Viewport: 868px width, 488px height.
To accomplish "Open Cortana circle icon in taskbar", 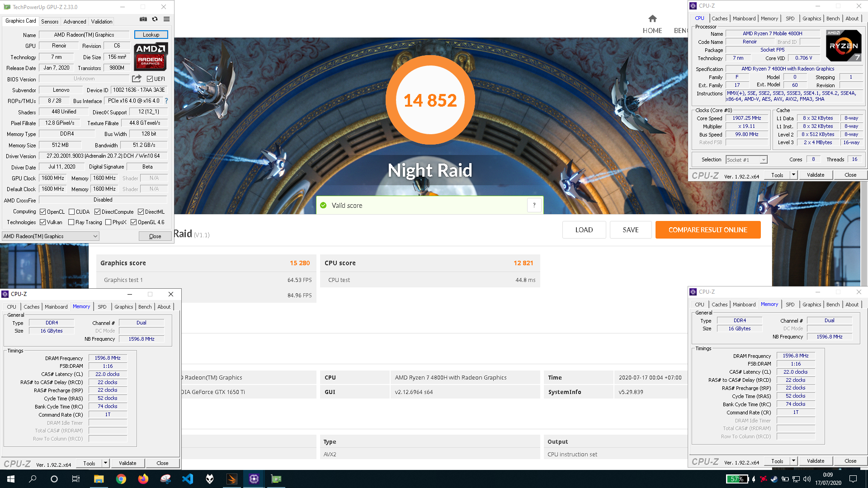I will 54,479.
